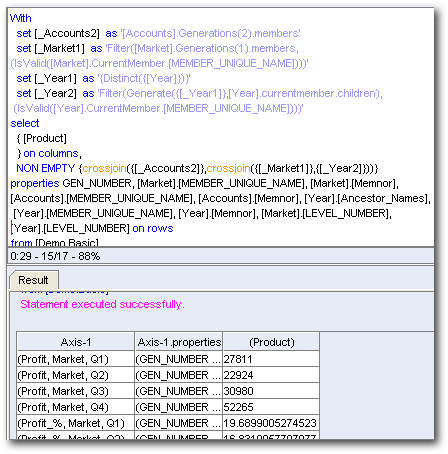Image resolution: width=448 pixels, height=454 pixels.
Task: Click the Axis-1.properties column header
Action: tap(179, 342)
